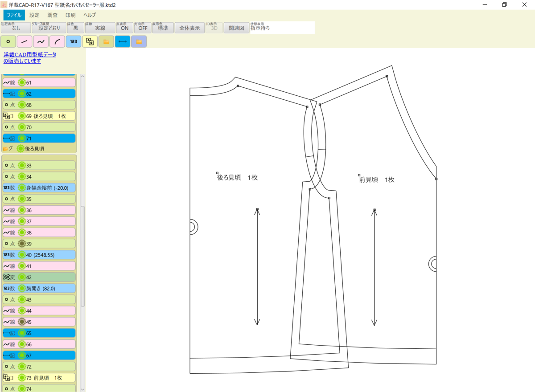Viewport: 535px width, 392px height.
Task: Open the ファイル menu
Action: coord(14,15)
